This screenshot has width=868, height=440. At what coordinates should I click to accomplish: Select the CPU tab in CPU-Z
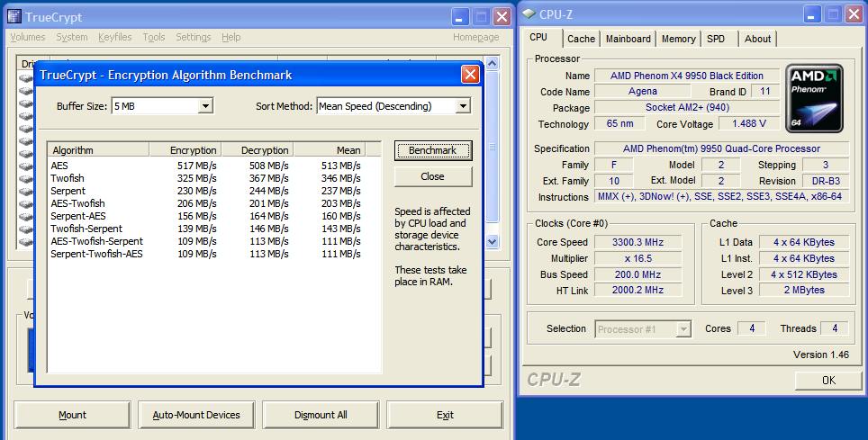pyautogui.click(x=538, y=37)
